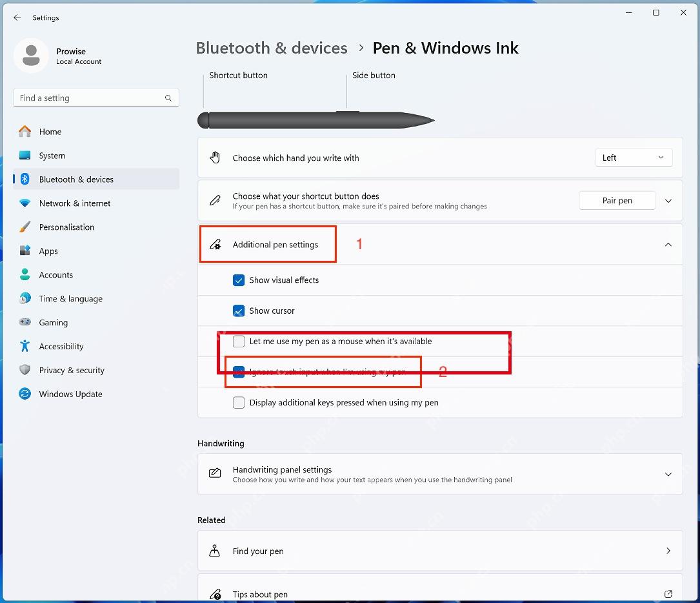Click the Handwriting panel settings icon
Screen dimensions: 700x603
(x=215, y=473)
